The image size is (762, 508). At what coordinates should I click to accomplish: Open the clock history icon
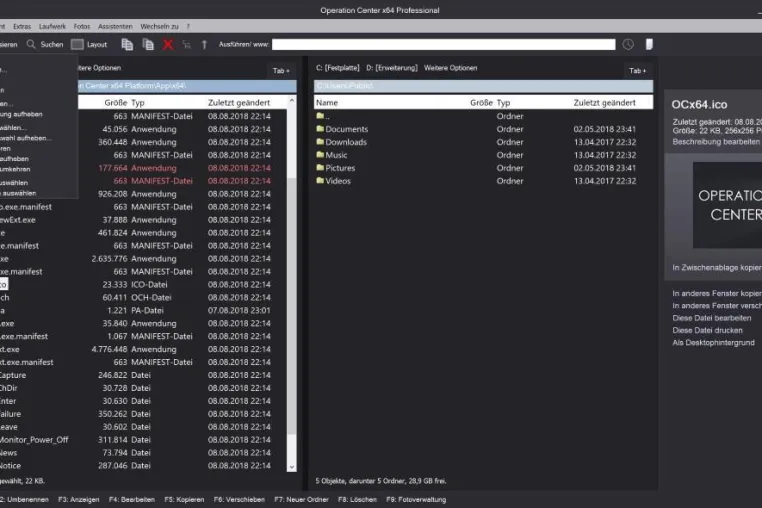628,44
